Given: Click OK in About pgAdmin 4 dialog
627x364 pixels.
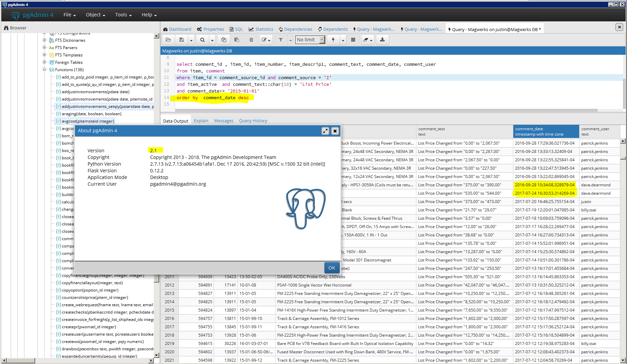Looking at the screenshot, I should click(332, 268).
